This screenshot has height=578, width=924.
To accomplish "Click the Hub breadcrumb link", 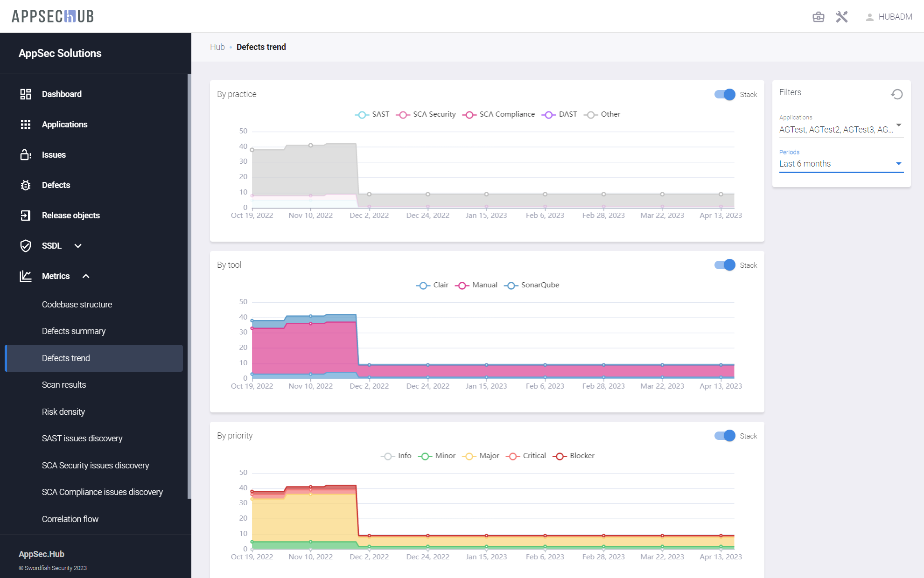I will (x=217, y=47).
